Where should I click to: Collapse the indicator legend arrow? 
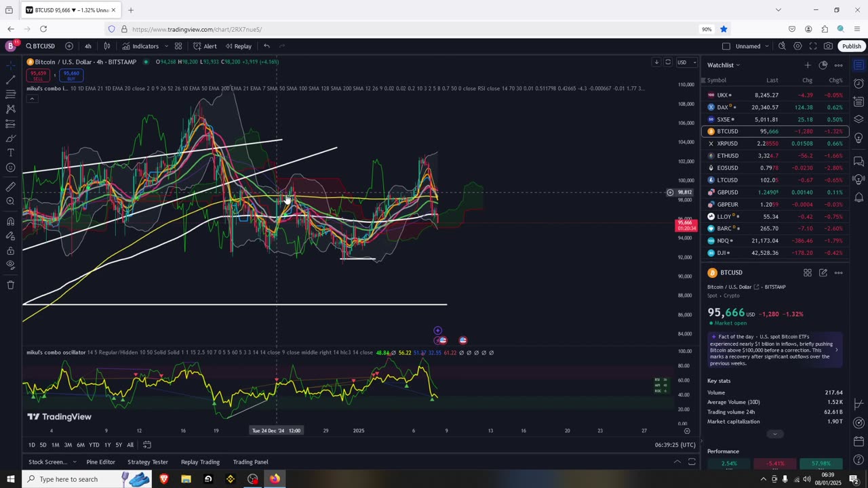coord(31,98)
